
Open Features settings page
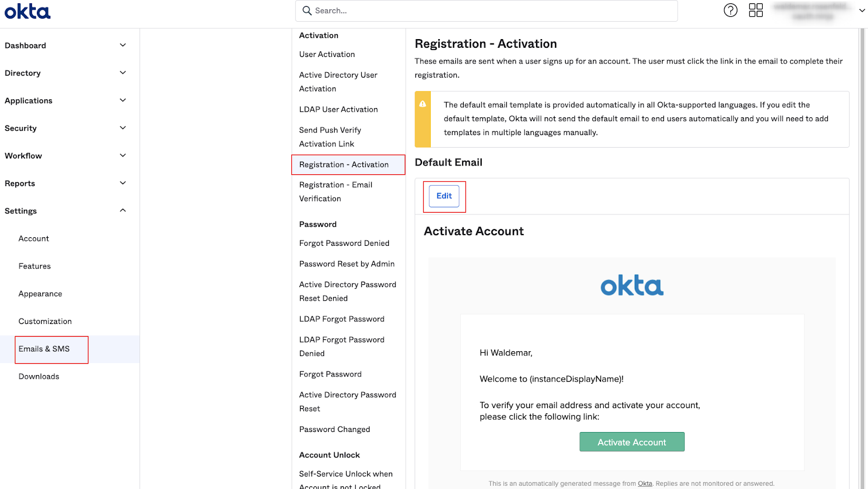pos(35,266)
